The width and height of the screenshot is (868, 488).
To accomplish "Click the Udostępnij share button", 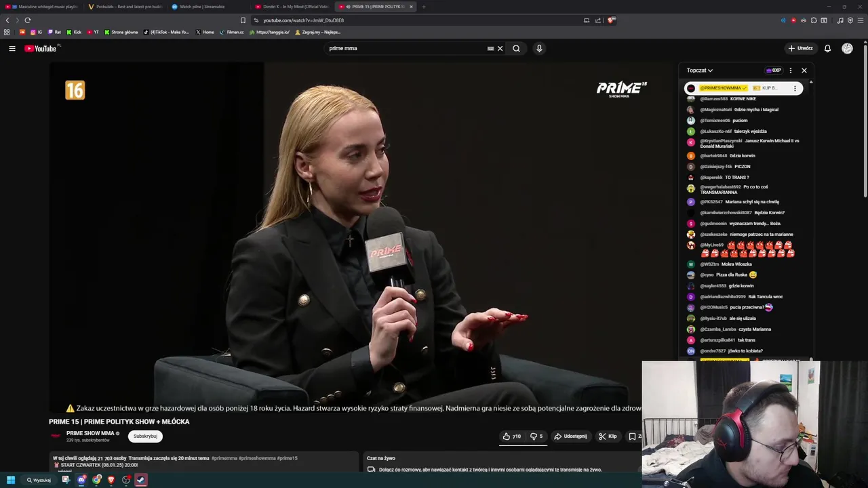I will coord(570,436).
